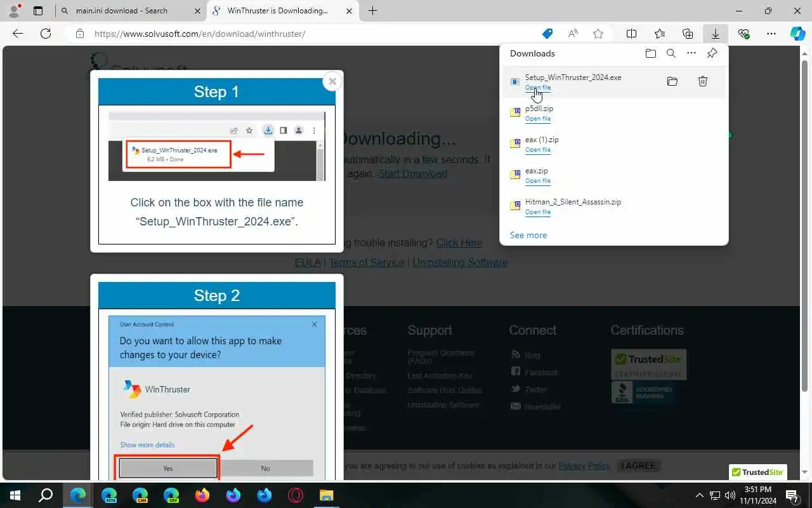Viewport: 812px width, 508px height.
Task: Open more options in Downloads panel
Action: coord(691,53)
